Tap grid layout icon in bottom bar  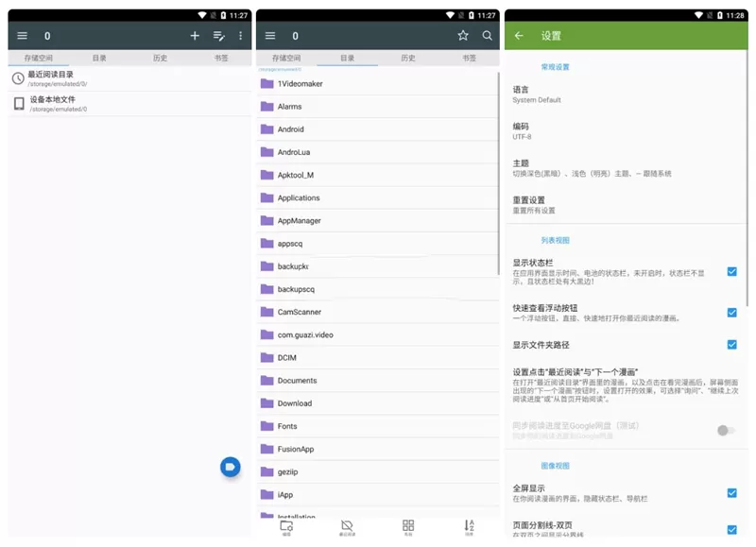(408, 527)
